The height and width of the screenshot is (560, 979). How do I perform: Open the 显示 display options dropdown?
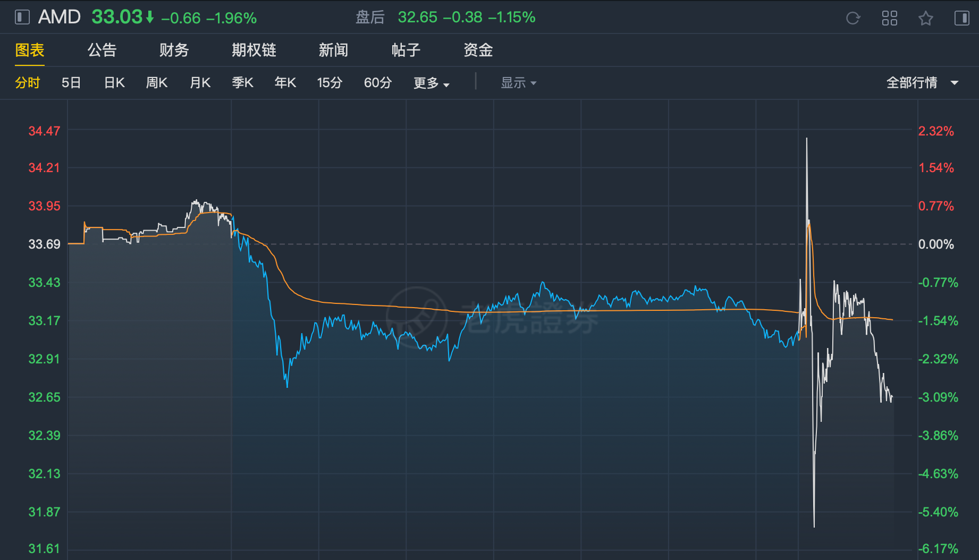[519, 83]
